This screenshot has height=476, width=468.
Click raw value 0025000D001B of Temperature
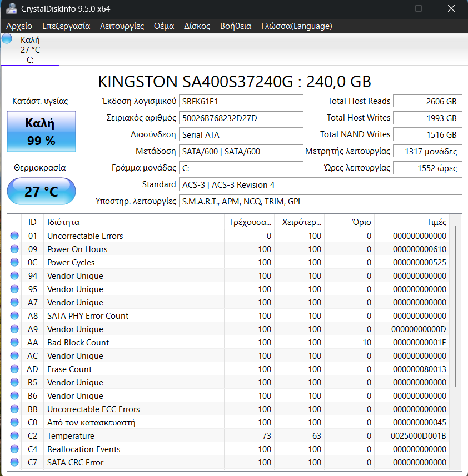coord(418,436)
